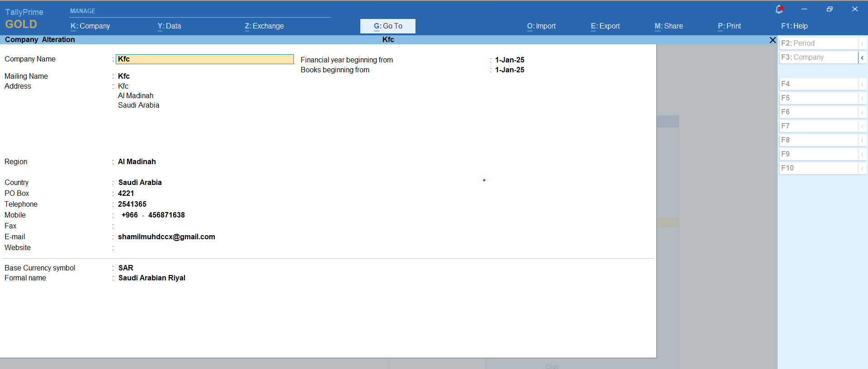The image size is (868, 369).
Task: Click P: Print in top bar
Action: [729, 26]
